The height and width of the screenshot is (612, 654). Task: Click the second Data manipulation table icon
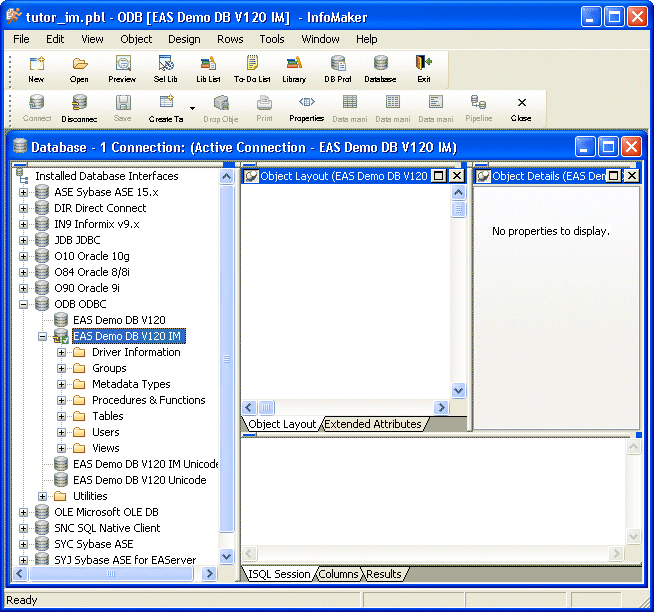pyautogui.click(x=392, y=108)
